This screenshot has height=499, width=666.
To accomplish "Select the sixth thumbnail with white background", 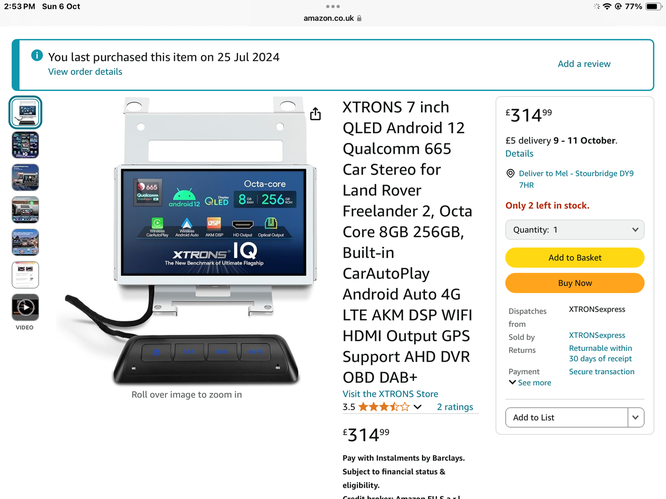I will tap(25, 275).
